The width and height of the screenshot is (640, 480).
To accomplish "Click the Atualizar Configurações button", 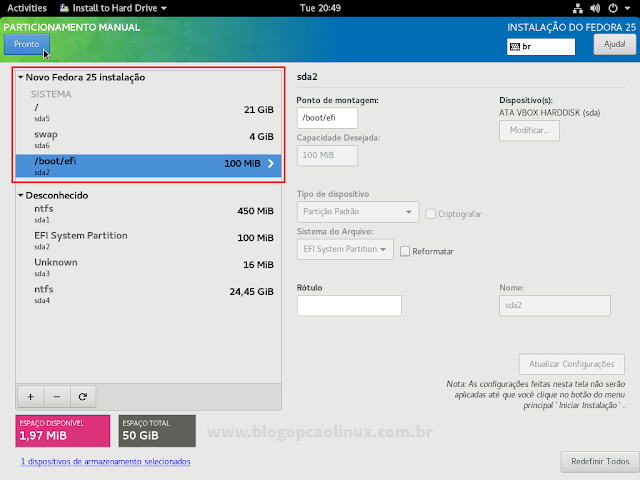I will [571, 364].
